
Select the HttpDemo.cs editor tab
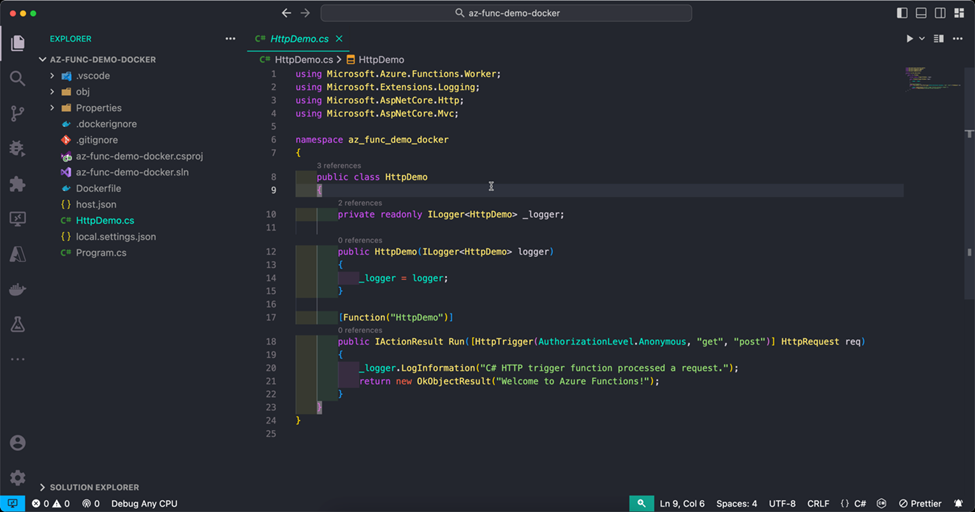(x=299, y=39)
